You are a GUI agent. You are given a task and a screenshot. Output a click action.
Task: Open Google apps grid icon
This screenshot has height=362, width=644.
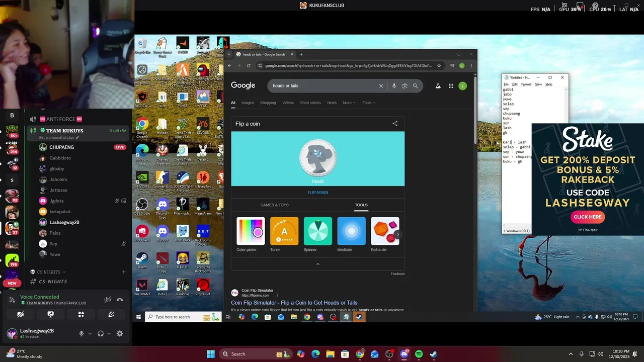point(451,86)
